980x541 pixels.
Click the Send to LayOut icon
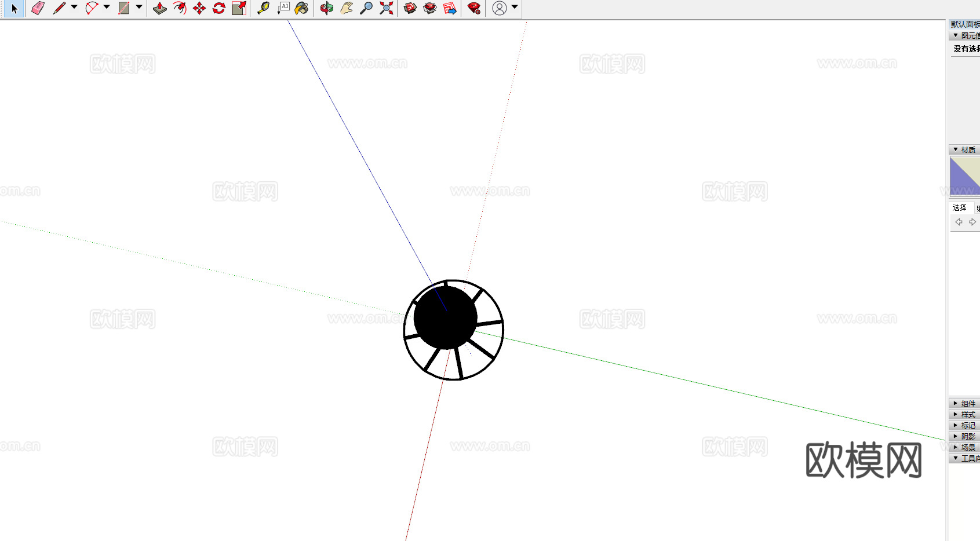click(450, 8)
